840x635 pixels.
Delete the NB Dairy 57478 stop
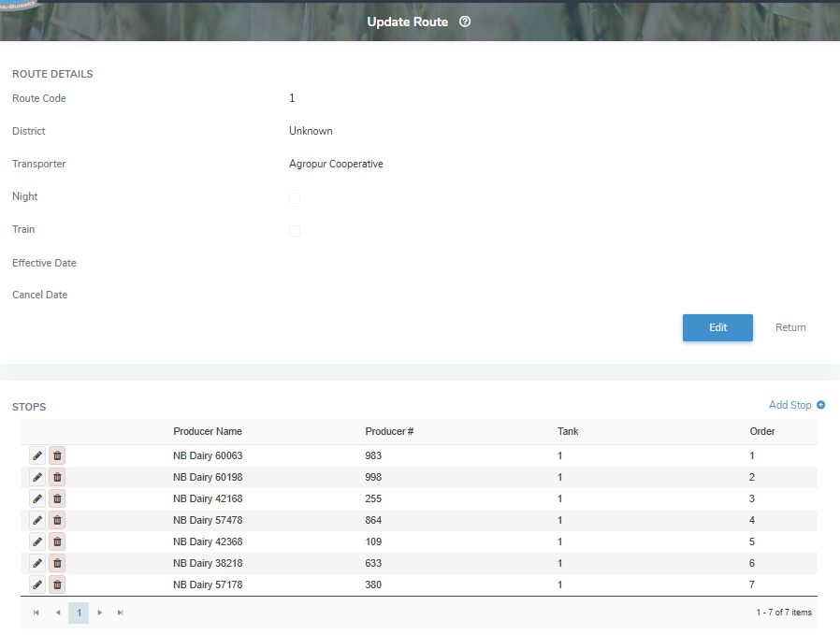(x=57, y=520)
